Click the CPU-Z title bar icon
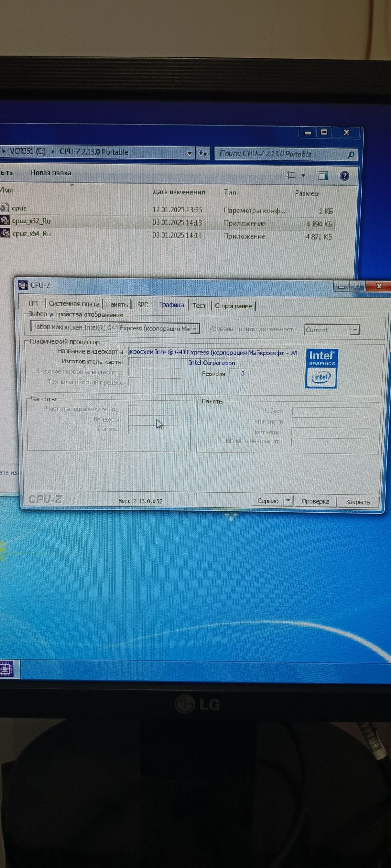This screenshot has width=391, height=868. pos(23,285)
